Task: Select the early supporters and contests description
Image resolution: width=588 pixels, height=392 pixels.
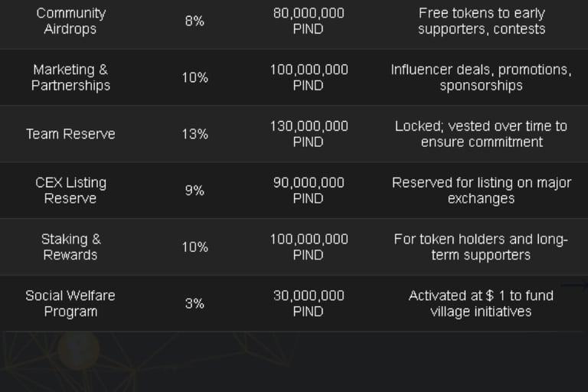Action: (x=482, y=21)
